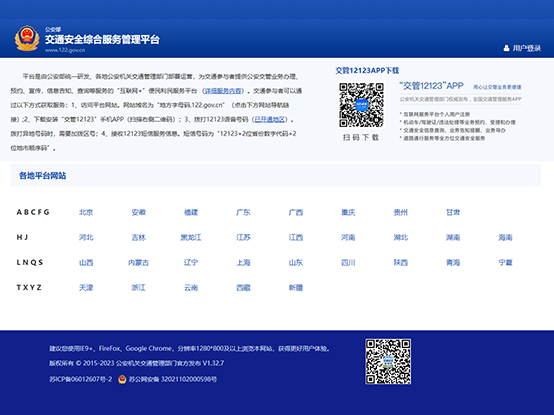Open the 陕西 platform link

pos(401,262)
